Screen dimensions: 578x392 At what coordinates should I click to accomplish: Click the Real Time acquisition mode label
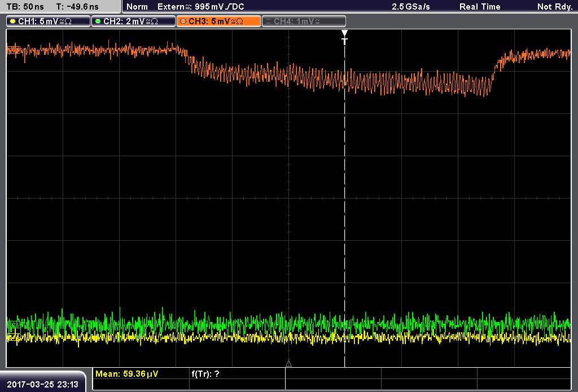480,7
